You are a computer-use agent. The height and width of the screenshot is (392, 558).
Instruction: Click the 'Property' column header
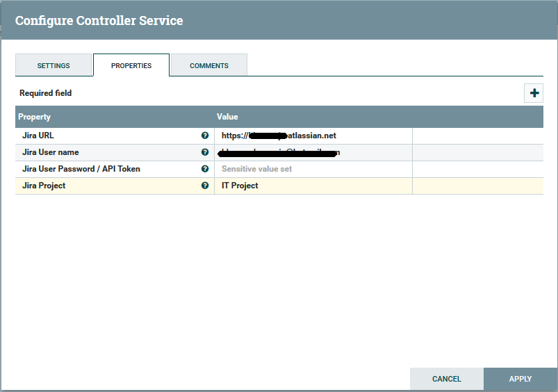pyautogui.click(x=35, y=117)
